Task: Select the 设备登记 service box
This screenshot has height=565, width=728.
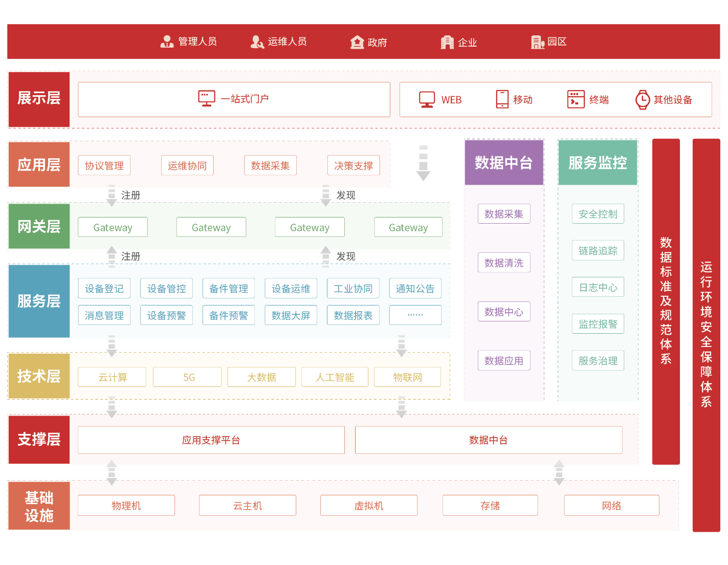Action: (104, 289)
